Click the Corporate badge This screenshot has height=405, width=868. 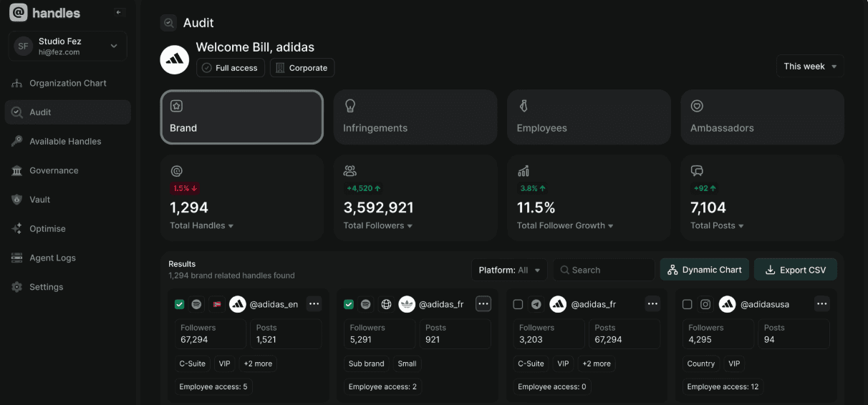pos(302,68)
